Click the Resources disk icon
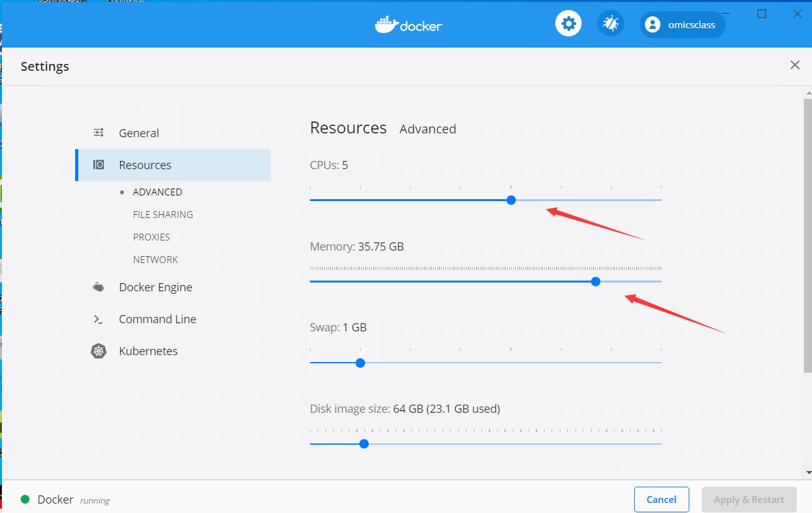 [98, 165]
